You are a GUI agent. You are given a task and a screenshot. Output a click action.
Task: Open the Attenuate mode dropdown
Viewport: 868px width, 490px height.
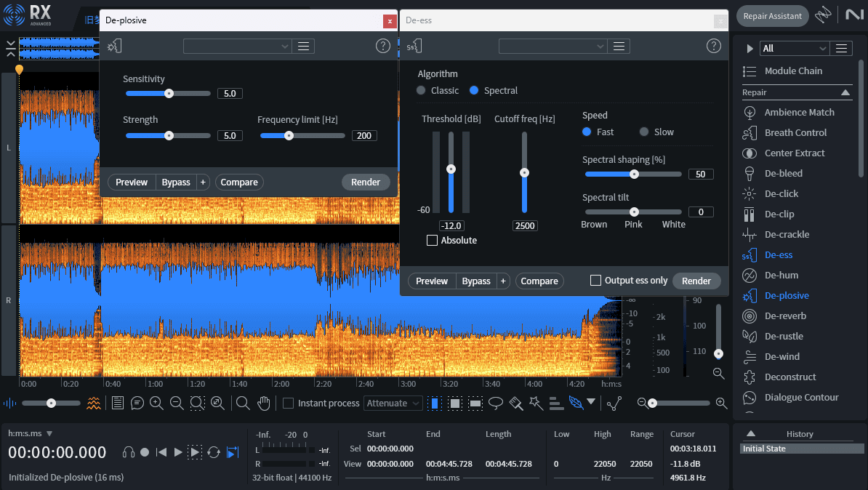pos(393,403)
